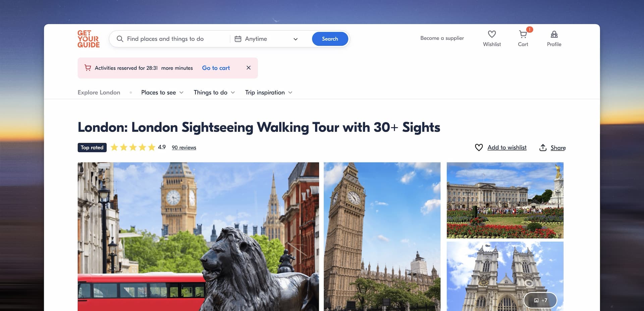The height and width of the screenshot is (311, 644).
Task: Click the share upload icon
Action: (x=543, y=147)
